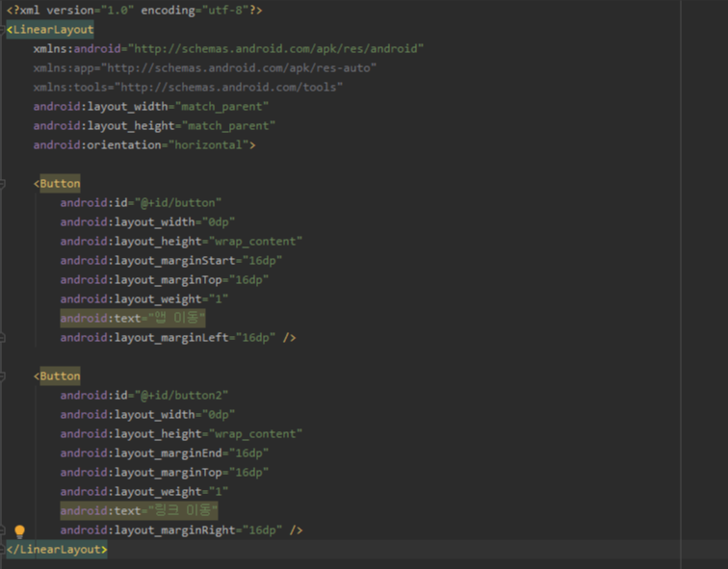728x569 pixels.
Task: Click the <Button tag above id/button2
Action: click(57, 376)
